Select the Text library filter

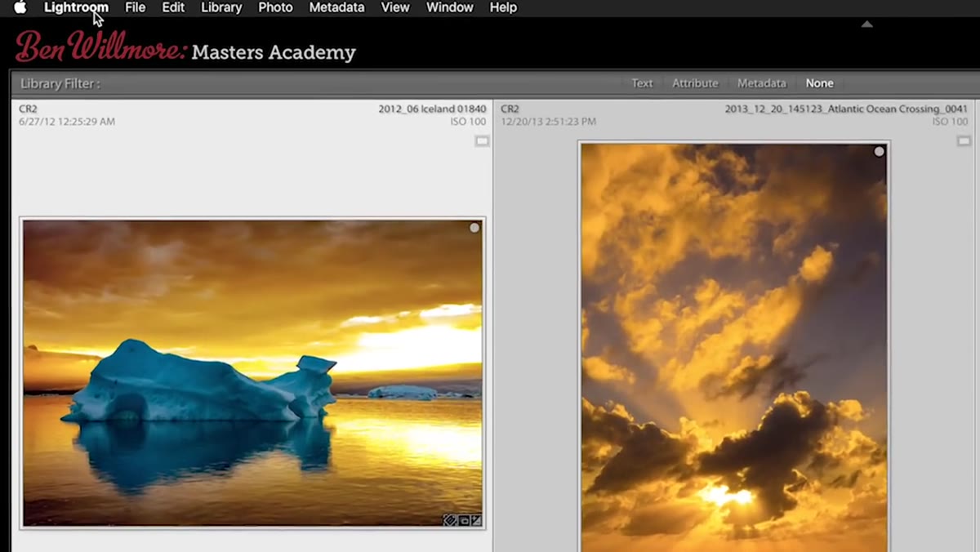click(643, 83)
